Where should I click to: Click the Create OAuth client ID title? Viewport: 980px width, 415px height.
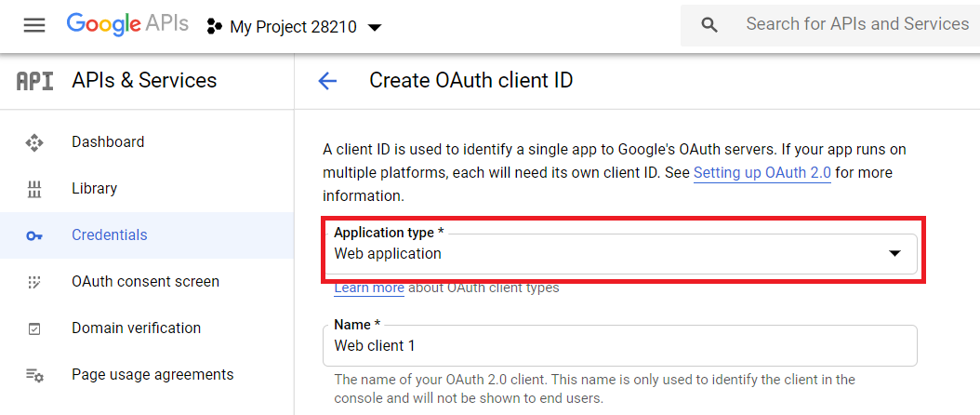coord(471,81)
